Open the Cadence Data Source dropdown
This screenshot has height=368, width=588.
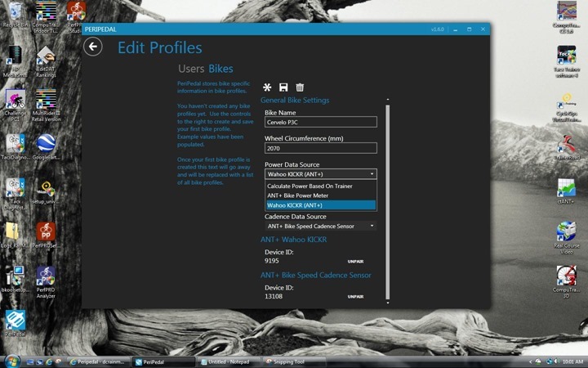321,226
